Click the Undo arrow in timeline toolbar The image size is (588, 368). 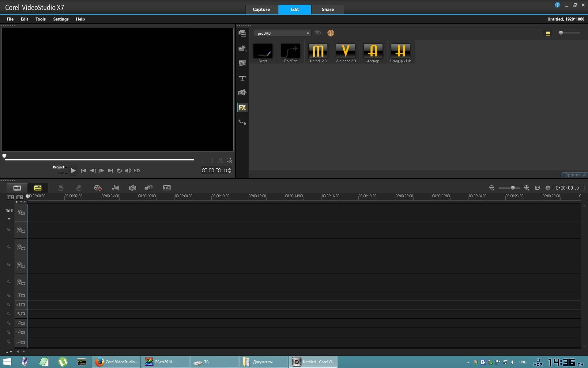point(61,188)
